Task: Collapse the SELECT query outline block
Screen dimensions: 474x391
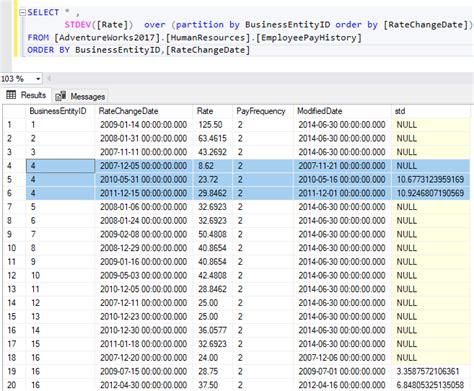Action: tap(23, 13)
